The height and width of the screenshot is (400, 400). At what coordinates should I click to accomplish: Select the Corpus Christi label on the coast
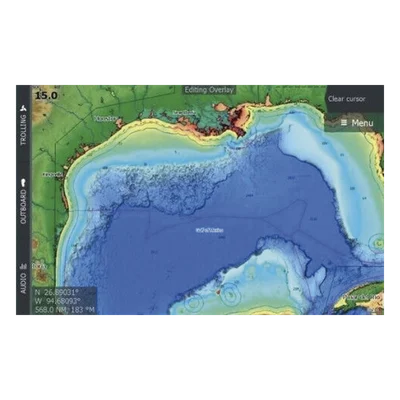pyautogui.click(x=53, y=174)
